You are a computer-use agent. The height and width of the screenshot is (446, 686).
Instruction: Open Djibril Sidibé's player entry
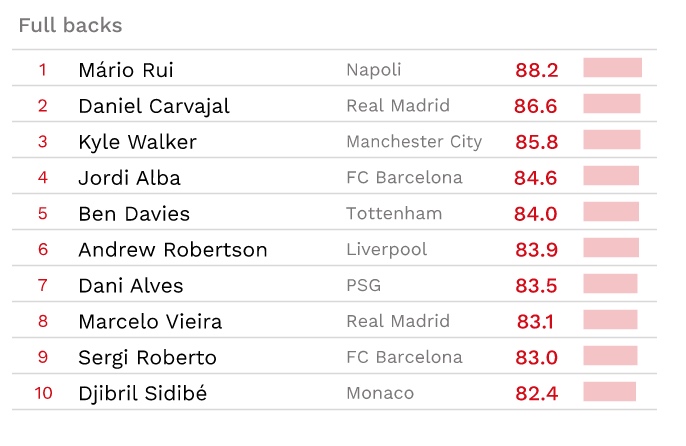click(142, 394)
